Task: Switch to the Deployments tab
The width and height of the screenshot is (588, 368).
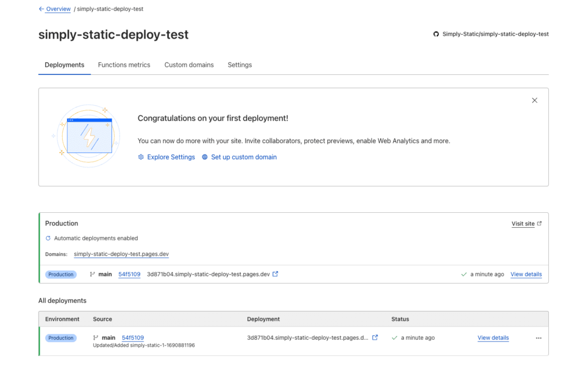Action: tap(64, 65)
